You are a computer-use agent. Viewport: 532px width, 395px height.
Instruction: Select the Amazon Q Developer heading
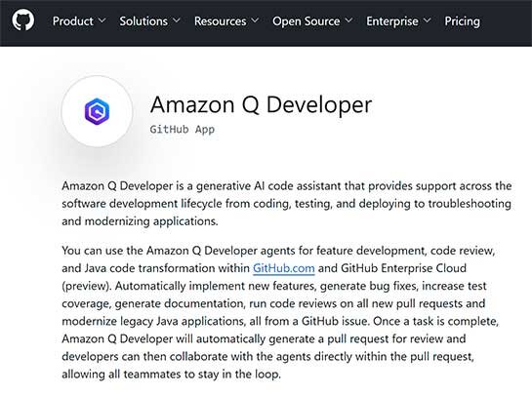261,104
